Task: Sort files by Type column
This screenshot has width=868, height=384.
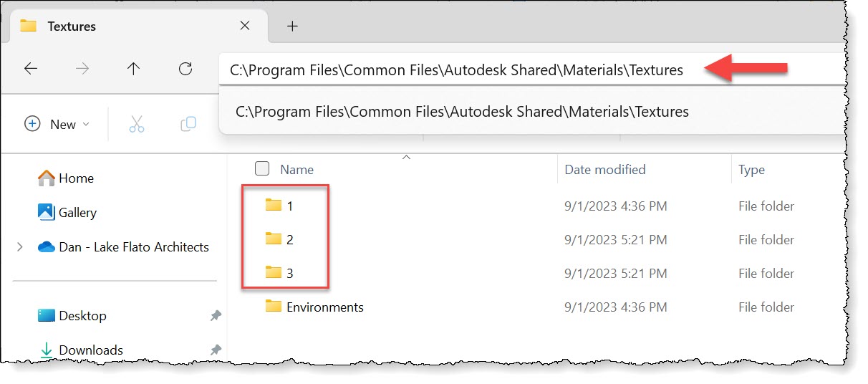Action: 751,170
